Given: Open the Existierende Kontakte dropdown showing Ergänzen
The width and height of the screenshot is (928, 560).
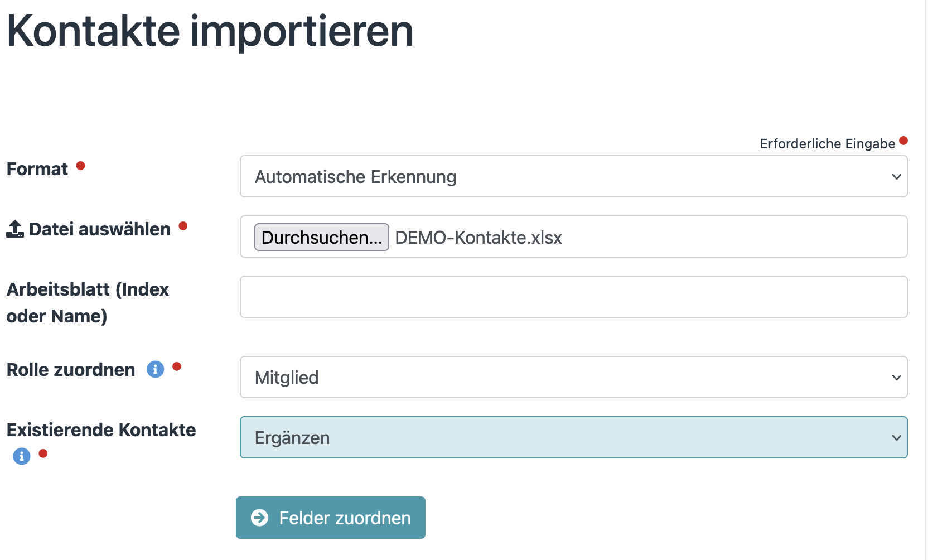Looking at the screenshot, I should [x=573, y=438].
